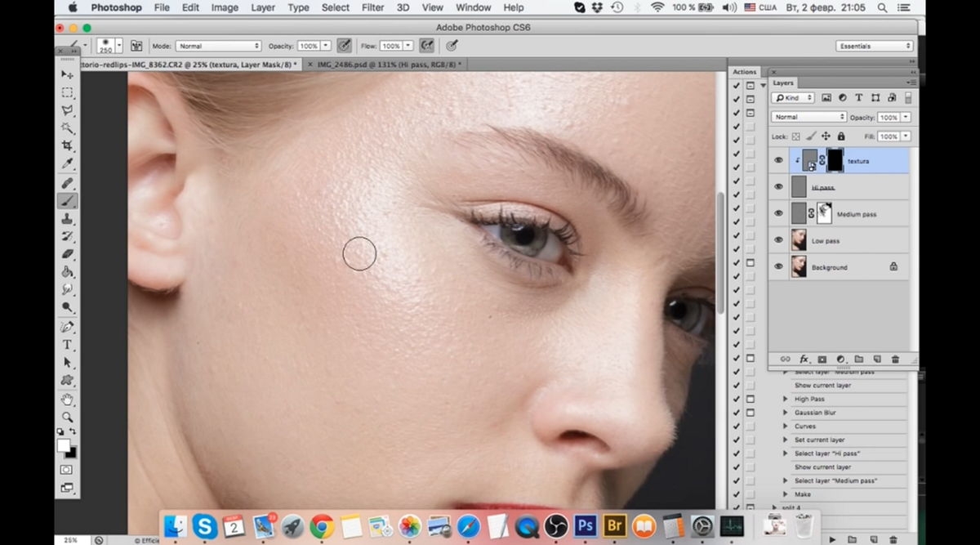Select the Move tool
The image size is (980, 545).
[x=68, y=74]
